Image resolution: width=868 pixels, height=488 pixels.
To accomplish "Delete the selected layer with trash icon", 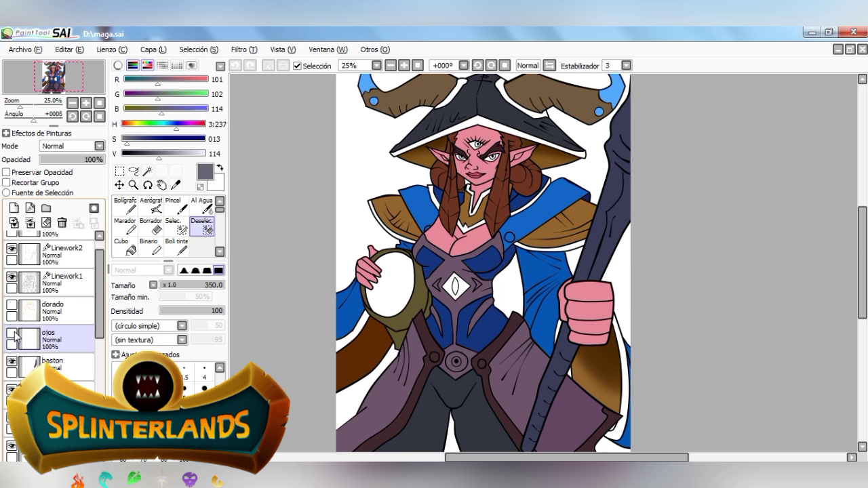I will click(62, 222).
